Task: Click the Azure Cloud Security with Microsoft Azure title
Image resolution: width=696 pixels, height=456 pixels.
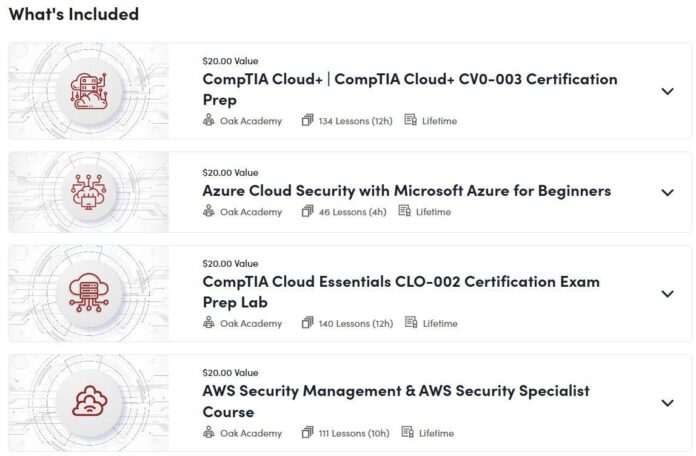Action: pos(407,191)
